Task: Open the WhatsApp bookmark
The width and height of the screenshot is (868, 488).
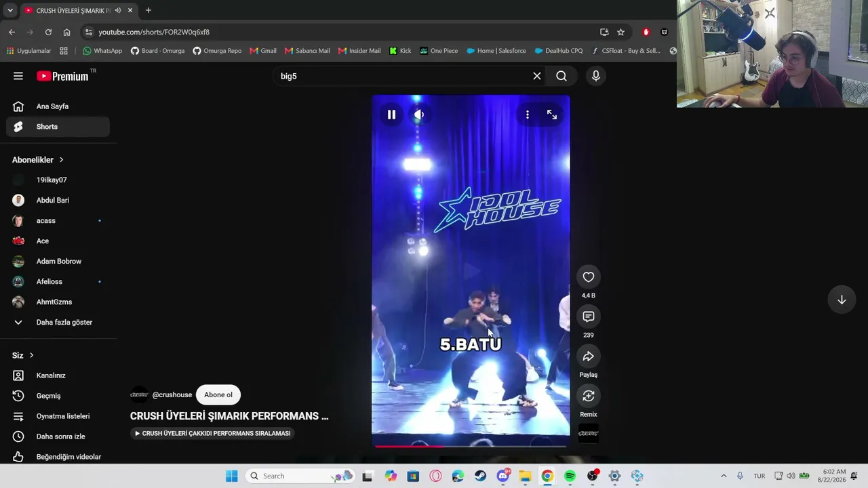Action: click(x=102, y=51)
